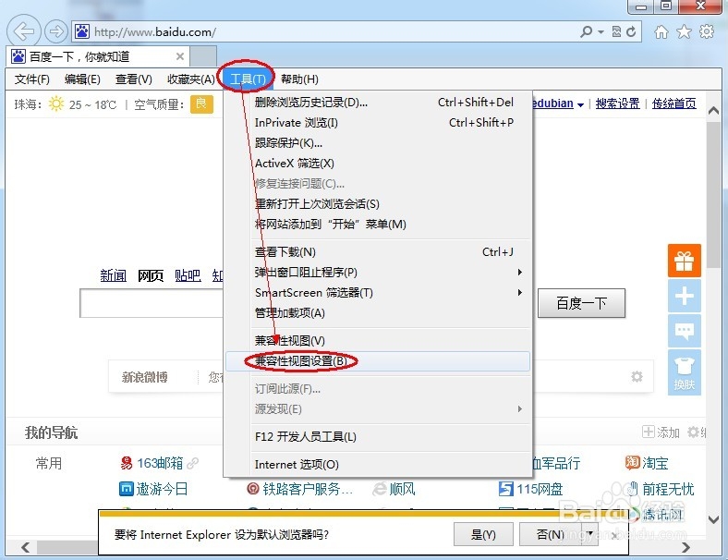Screen dimensions: 728x560
Task: Select InPrivate 浏览(I) menu item
Action: [x=378, y=123]
